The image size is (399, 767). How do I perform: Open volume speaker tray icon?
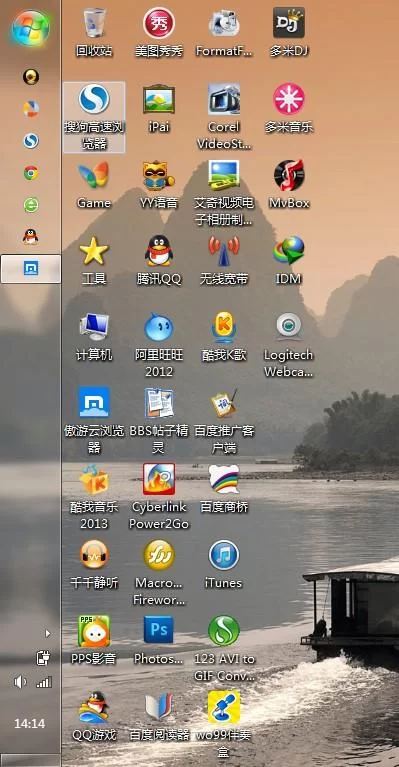point(20,682)
